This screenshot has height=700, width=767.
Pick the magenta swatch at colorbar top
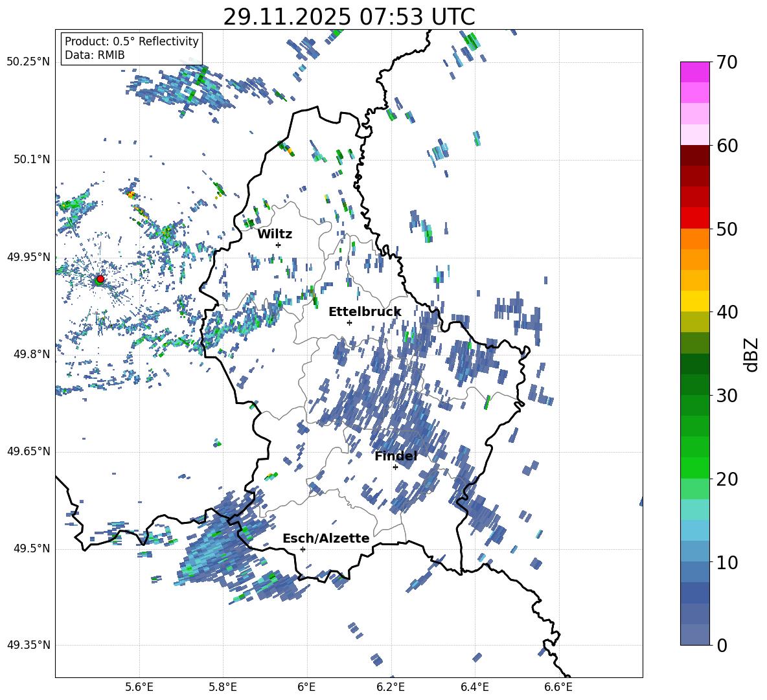coord(694,72)
